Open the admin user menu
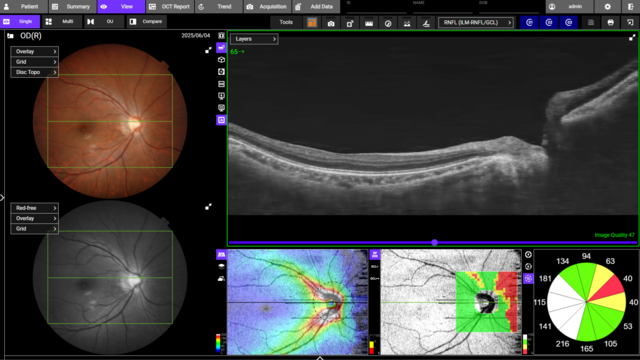640x360 pixels. [569, 7]
